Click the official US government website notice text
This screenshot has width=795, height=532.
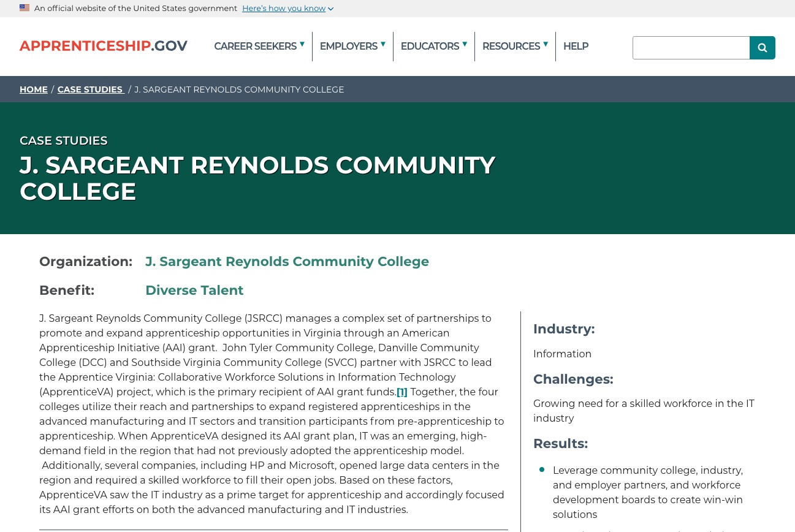coord(135,9)
